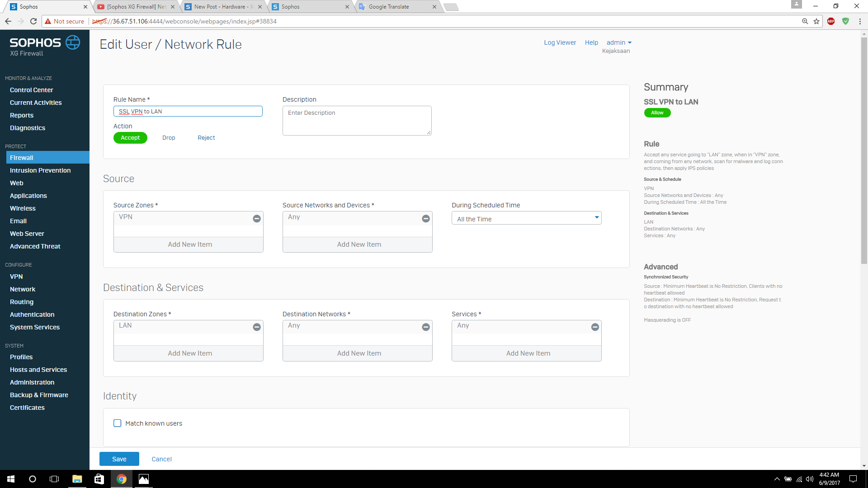Remove VPN from Source Zones list
868x488 pixels.
[x=257, y=219]
